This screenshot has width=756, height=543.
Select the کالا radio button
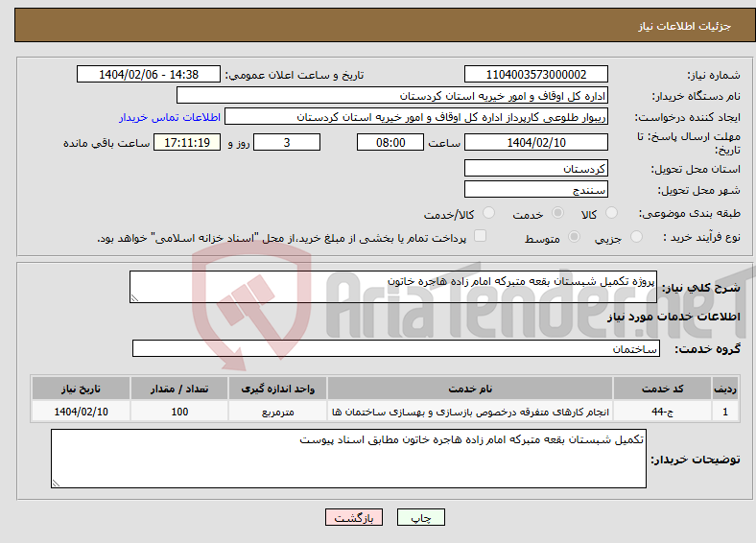click(x=611, y=213)
